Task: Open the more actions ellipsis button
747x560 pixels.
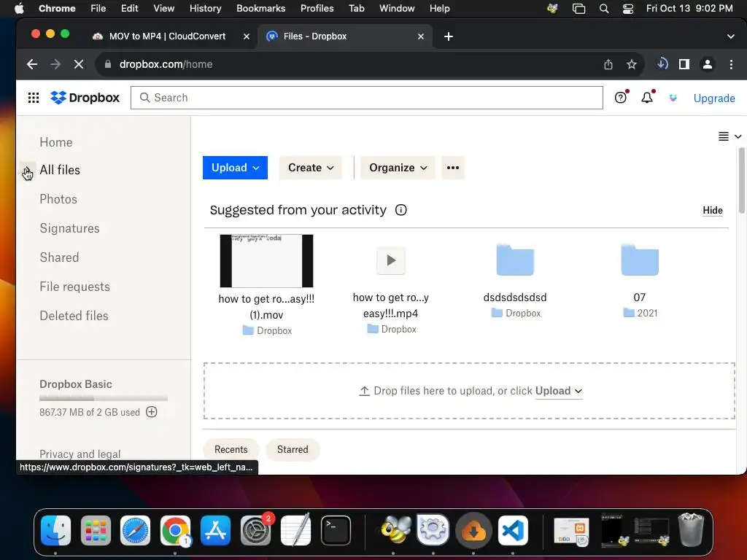Action: pos(453,168)
